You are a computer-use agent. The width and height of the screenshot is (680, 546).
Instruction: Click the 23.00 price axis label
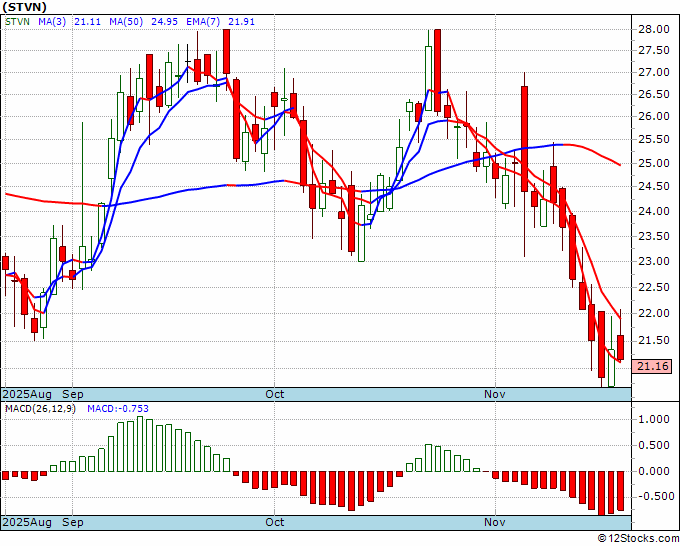coord(654,261)
